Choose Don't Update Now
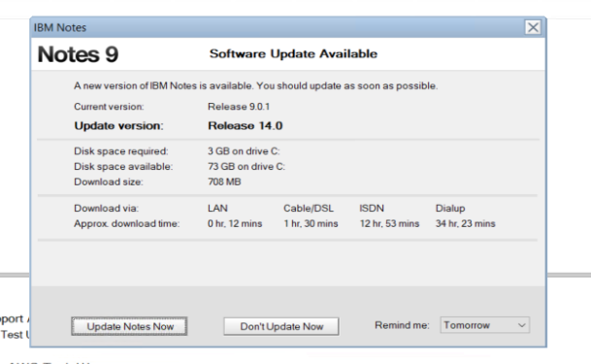This screenshot has width=591, height=364. pyautogui.click(x=281, y=326)
